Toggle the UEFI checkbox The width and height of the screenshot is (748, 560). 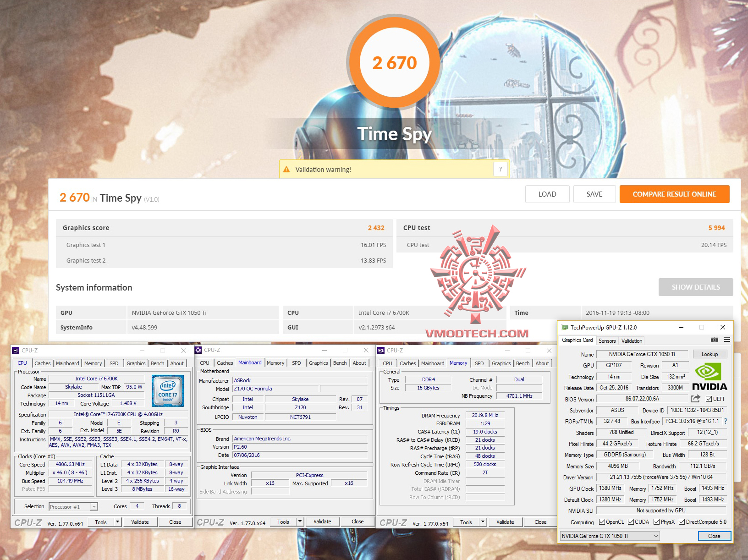click(x=709, y=399)
